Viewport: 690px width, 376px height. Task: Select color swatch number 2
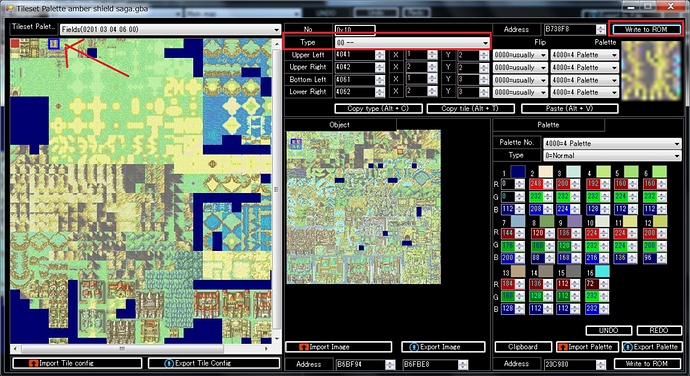pos(546,172)
